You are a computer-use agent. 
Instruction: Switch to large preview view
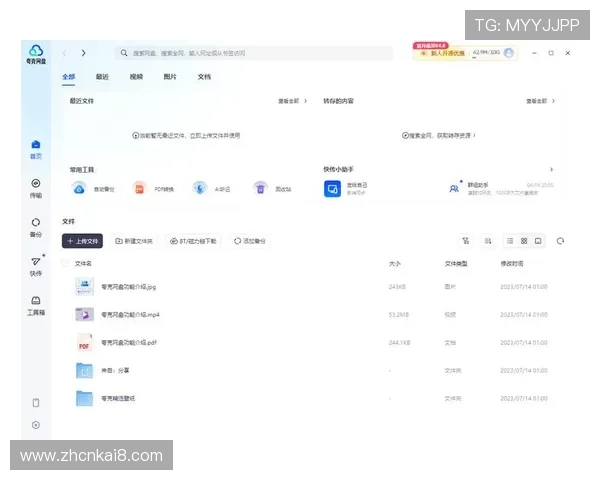tap(538, 241)
